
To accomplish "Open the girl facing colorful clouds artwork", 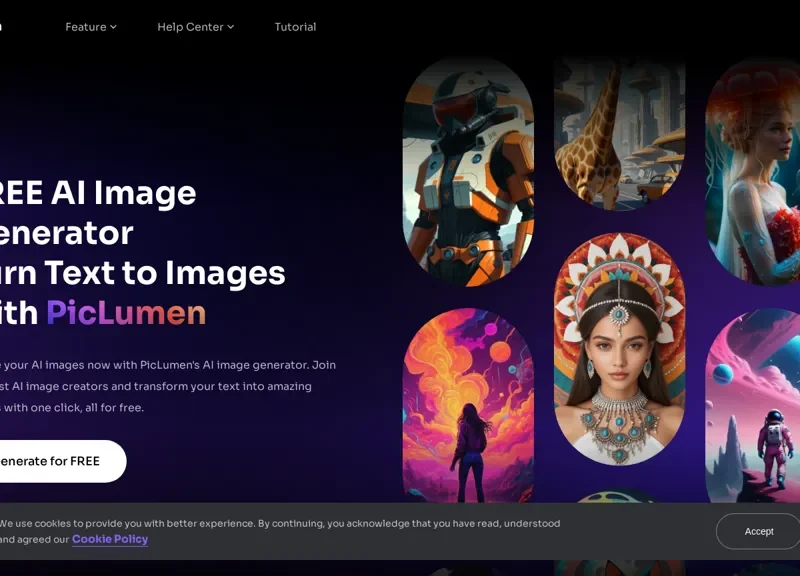I will [x=468, y=406].
